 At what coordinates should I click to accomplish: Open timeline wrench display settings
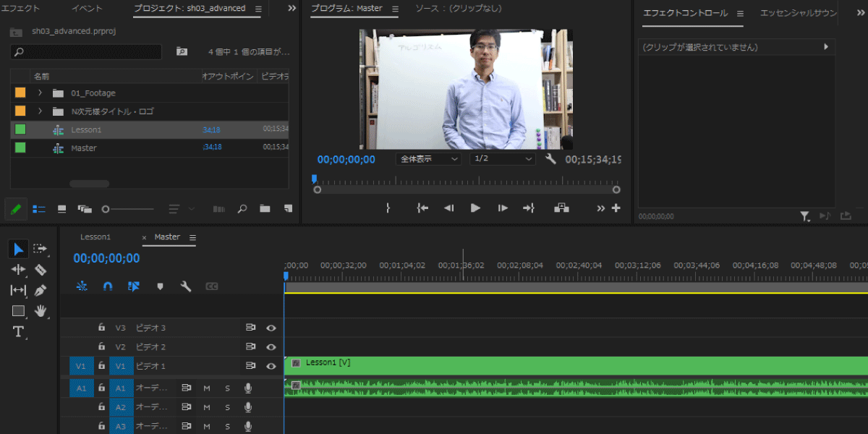[x=186, y=286]
